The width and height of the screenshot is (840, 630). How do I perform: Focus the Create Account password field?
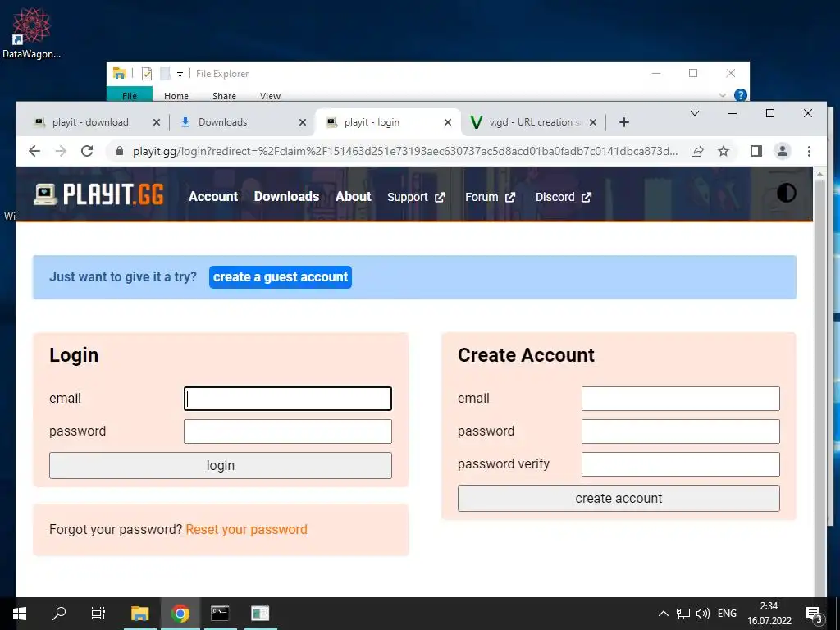[x=680, y=431]
